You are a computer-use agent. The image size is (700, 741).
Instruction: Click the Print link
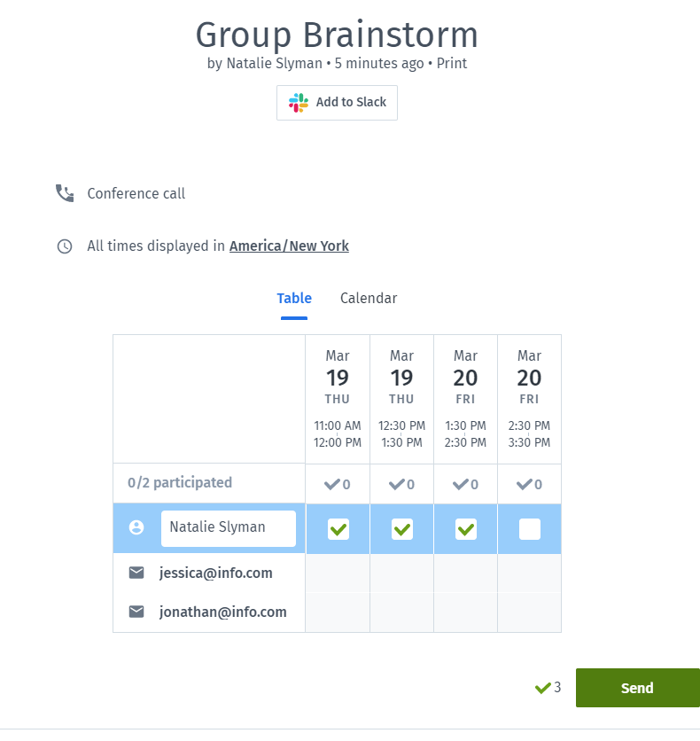pyautogui.click(x=452, y=63)
